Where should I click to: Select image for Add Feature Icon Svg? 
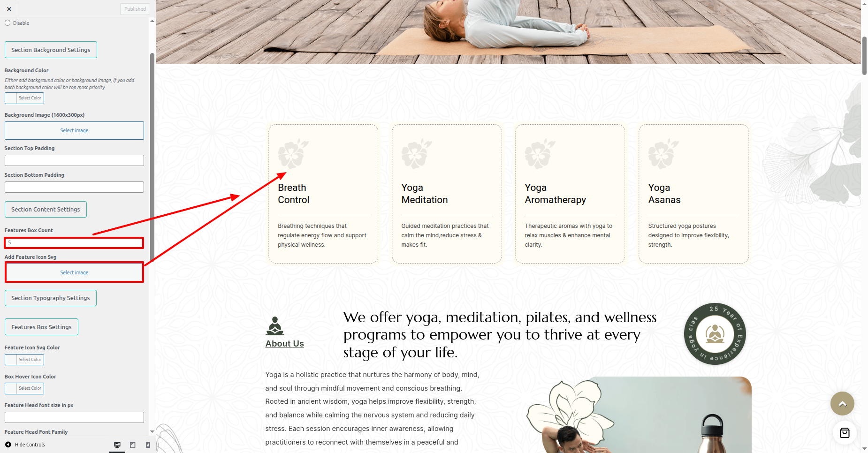click(74, 272)
